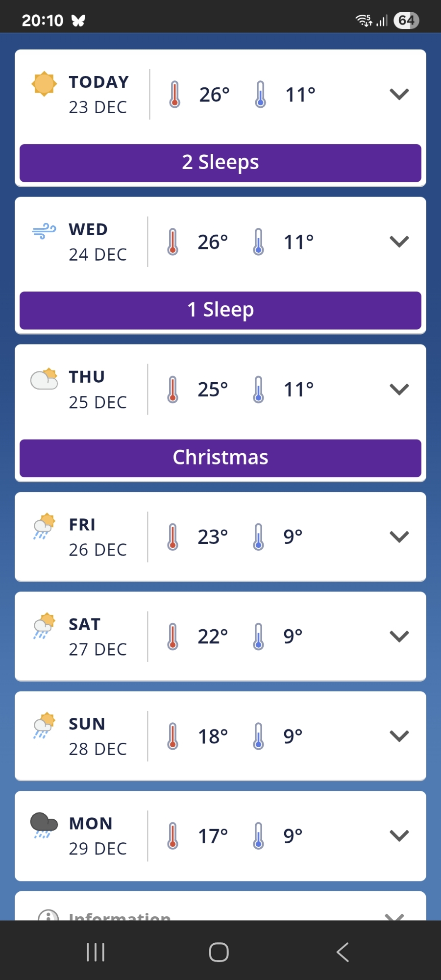
Task: Expand Friday 26 Dec forecast details
Action: tap(399, 537)
